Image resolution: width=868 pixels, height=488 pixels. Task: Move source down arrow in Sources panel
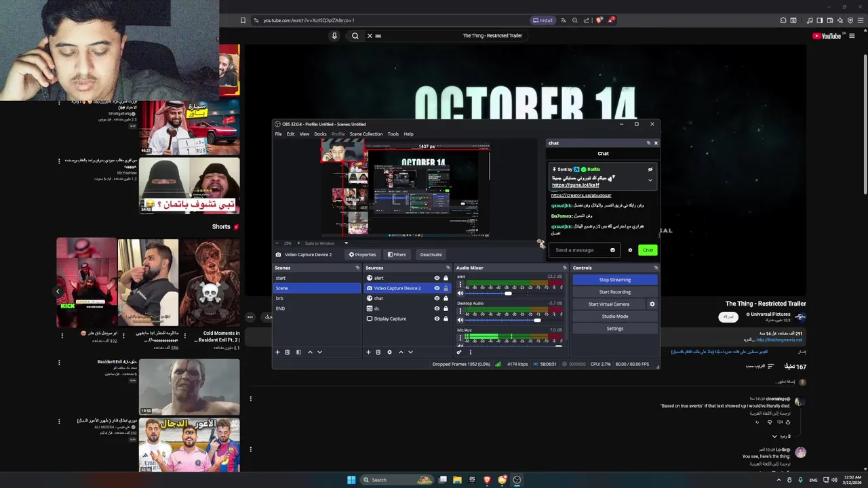pos(410,352)
